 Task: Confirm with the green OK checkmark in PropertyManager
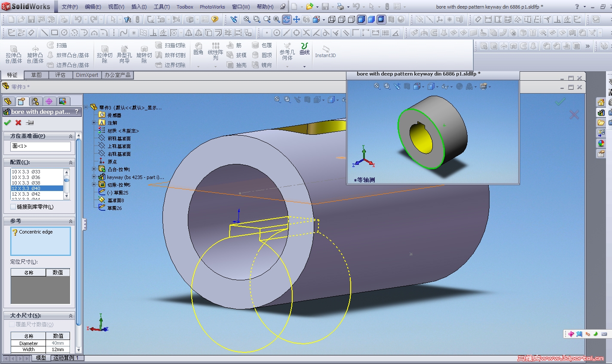[7, 123]
